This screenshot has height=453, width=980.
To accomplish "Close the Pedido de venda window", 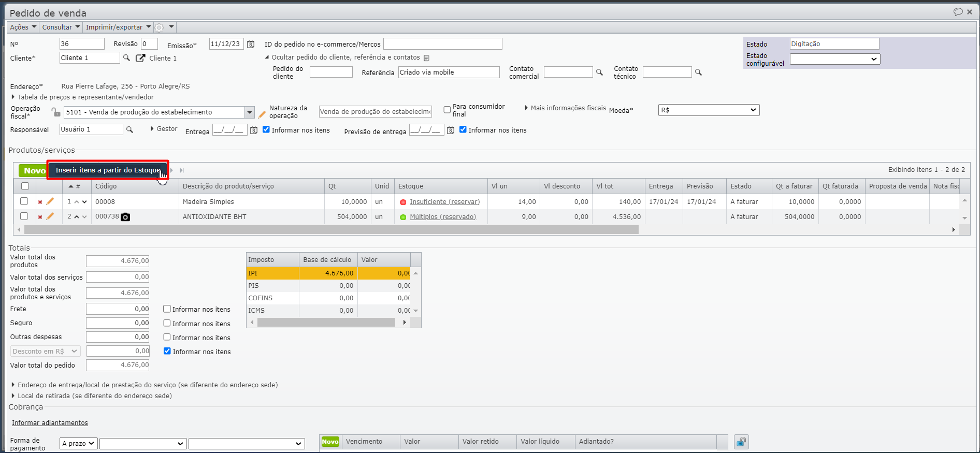I will pyautogui.click(x=970, y=12).
